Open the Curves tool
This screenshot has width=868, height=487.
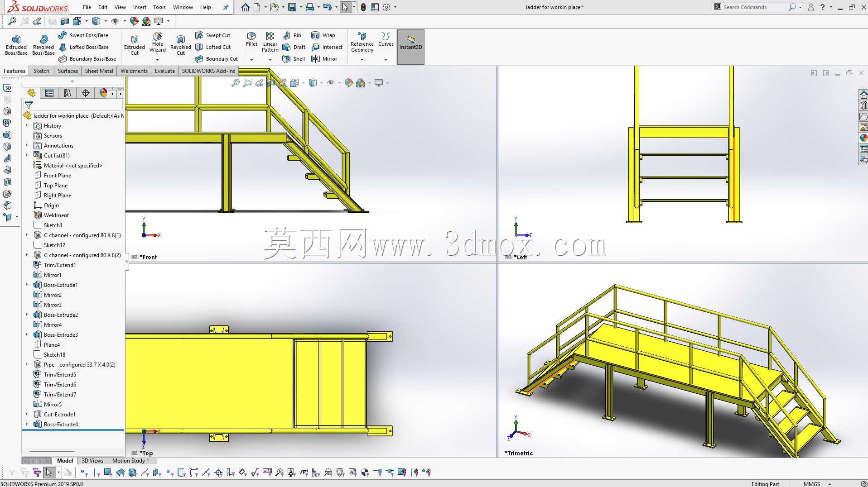click(x=386, y=39)
